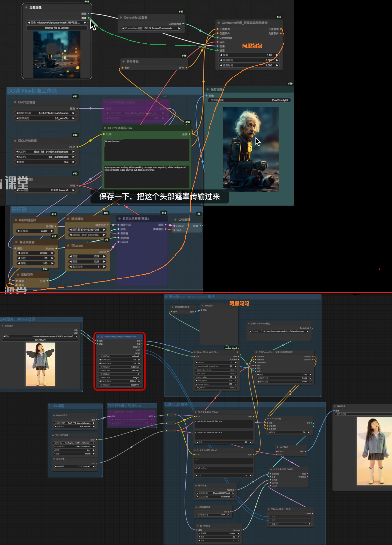The height and width of the screenshot is (545, 392).
Task: Collapse the ControlNet加载器 node via its title dot
Action: click(x=121, y=17)
